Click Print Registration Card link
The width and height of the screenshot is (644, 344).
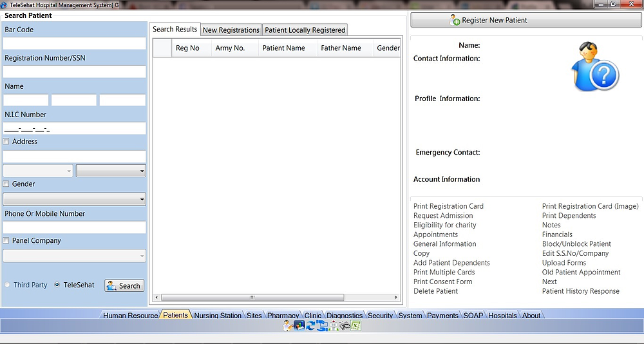click(448, 206)
